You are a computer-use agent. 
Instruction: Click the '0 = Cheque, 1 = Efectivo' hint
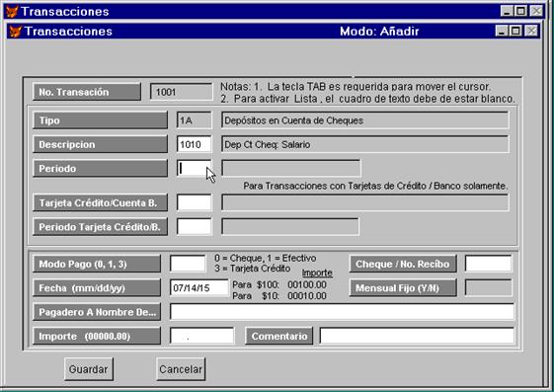pos(266,258)
